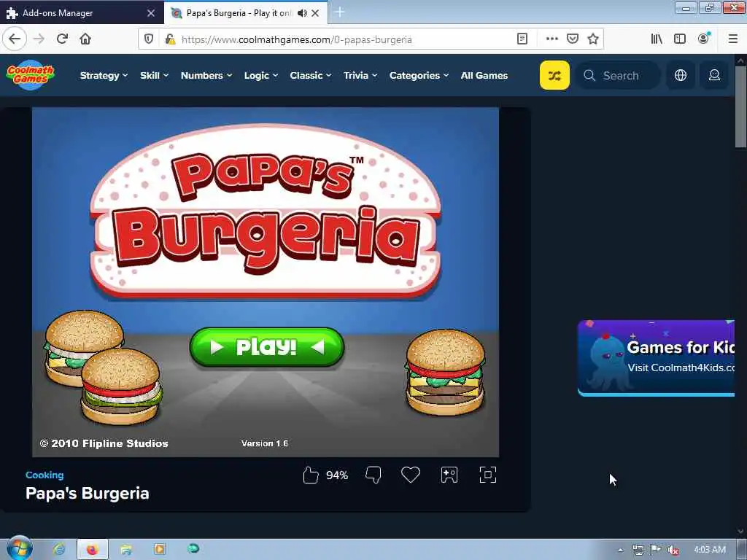
Task: Click the 94% like rating text
Action: [x=337, y=475]
